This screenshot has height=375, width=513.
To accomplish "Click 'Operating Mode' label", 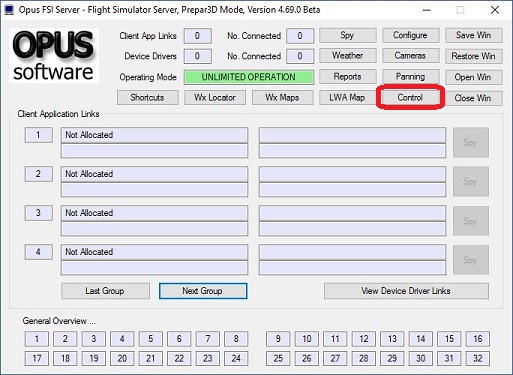I will tap(148, 77).
